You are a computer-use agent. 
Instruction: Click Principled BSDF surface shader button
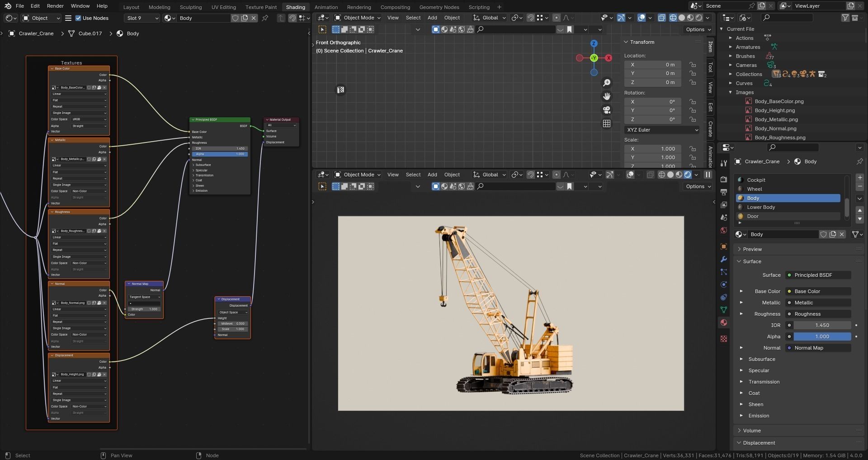coord(818,275)
